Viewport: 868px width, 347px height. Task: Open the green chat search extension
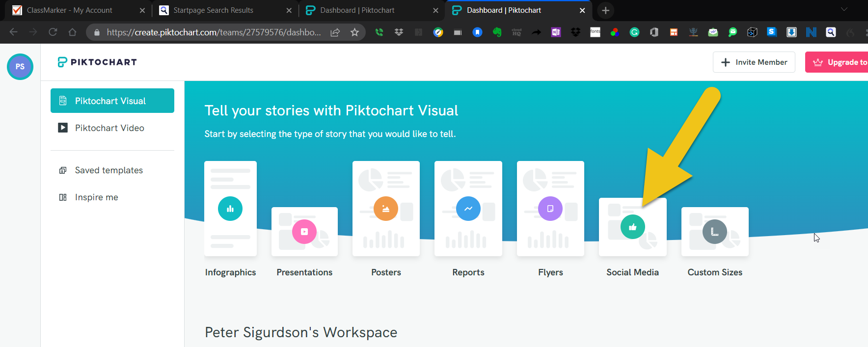pyautogui.click(x=732, y=32)
